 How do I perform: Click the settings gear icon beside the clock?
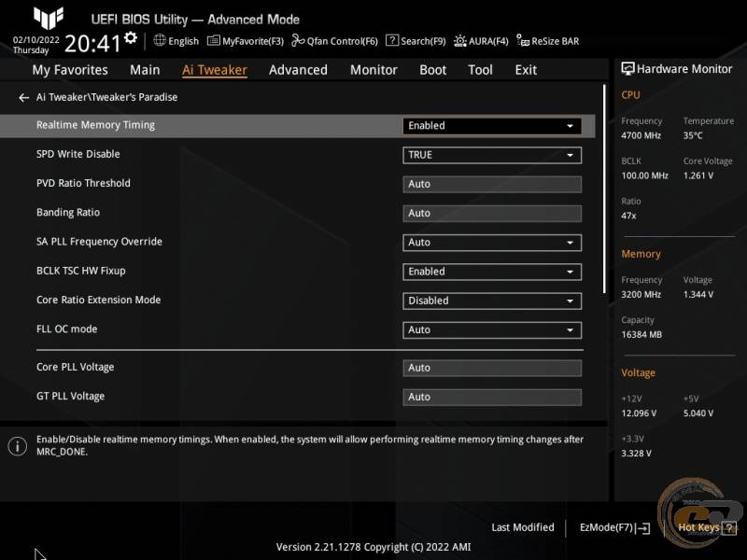point(131,37)
